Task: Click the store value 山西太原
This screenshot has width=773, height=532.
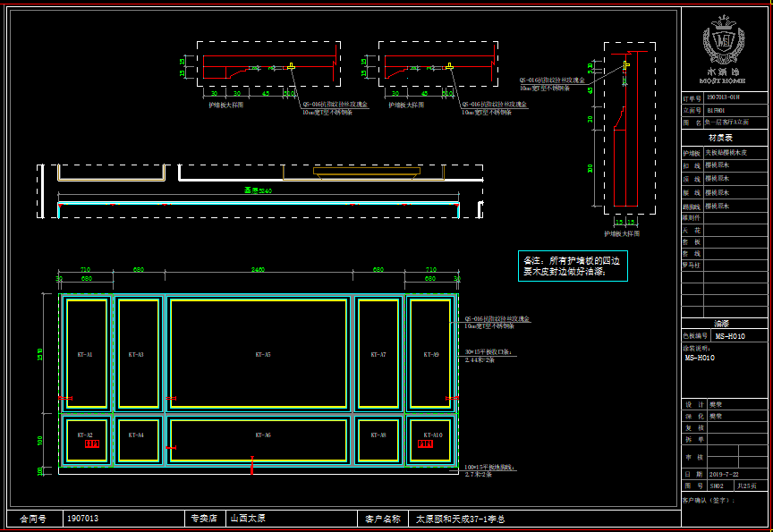Action: (x=248, y=519)
